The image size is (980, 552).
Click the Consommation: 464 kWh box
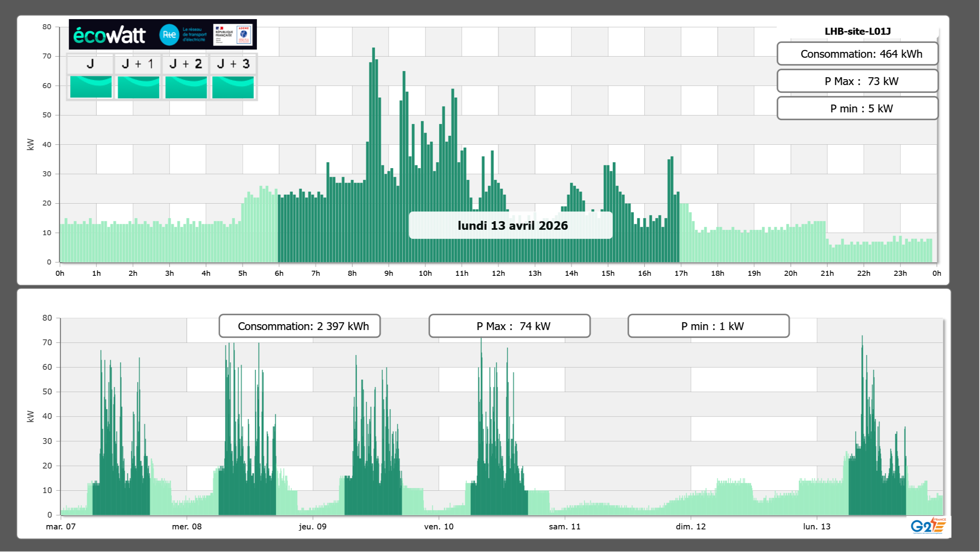pos(857,54)
